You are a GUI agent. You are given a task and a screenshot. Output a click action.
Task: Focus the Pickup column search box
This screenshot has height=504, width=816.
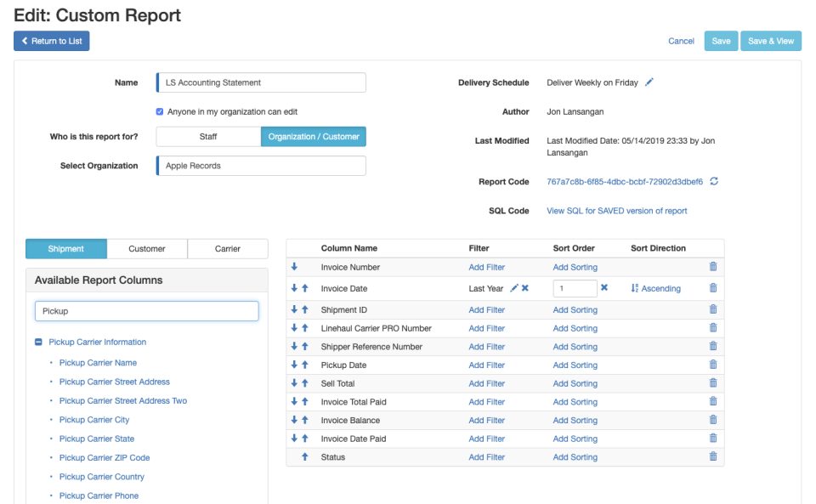pos(147,311)
